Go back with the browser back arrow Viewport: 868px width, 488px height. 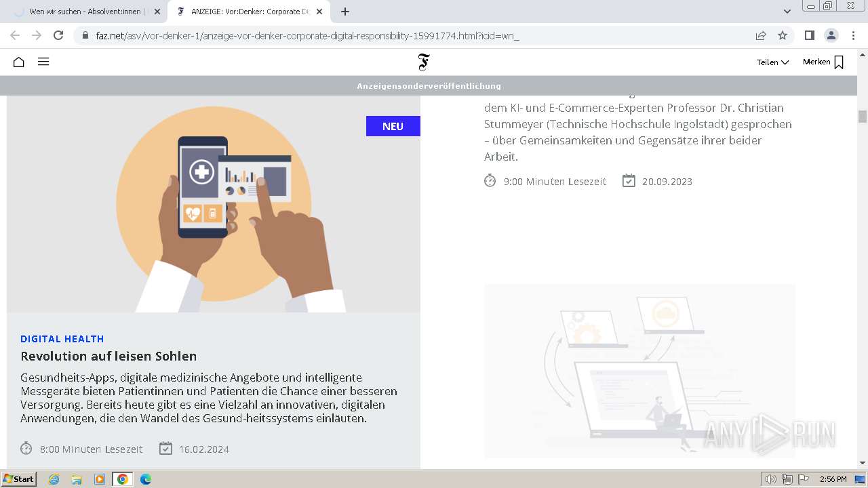pos(15,35)
